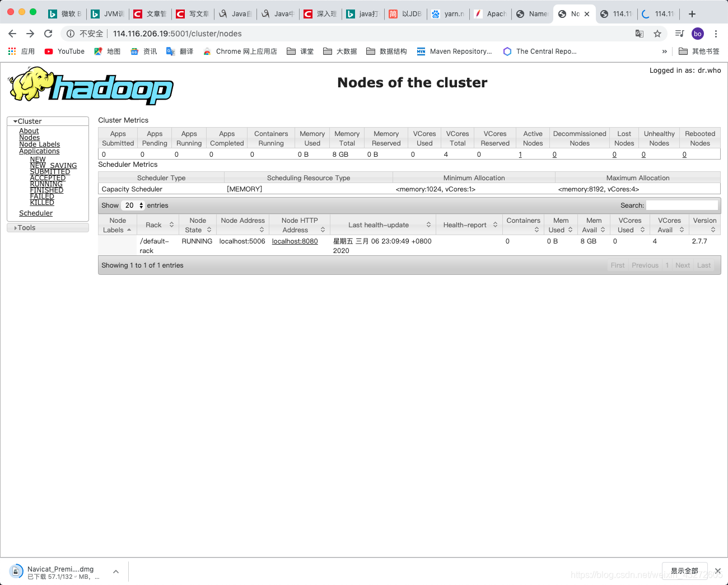Switch to the 写文章 browser tab
Image resolution: width=728 pixels, height=585 pixels.
click(193, 14)
